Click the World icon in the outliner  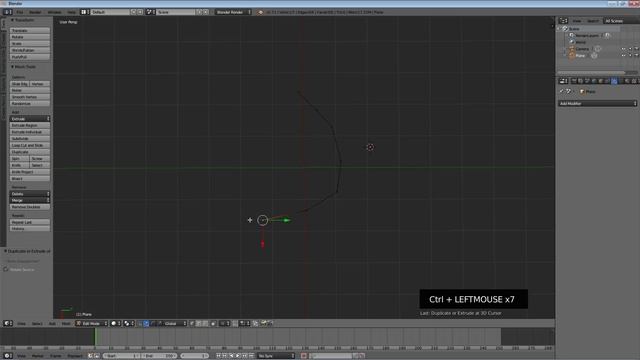(x=572, y=42)
